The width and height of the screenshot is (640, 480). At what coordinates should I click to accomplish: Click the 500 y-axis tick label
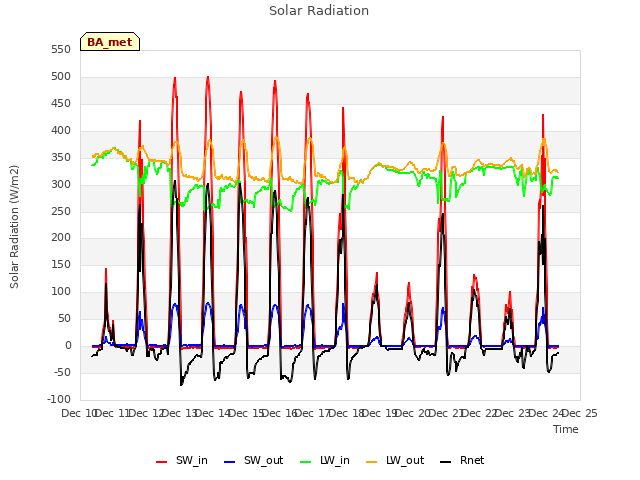pyautogui.click(x=61, y=76)
